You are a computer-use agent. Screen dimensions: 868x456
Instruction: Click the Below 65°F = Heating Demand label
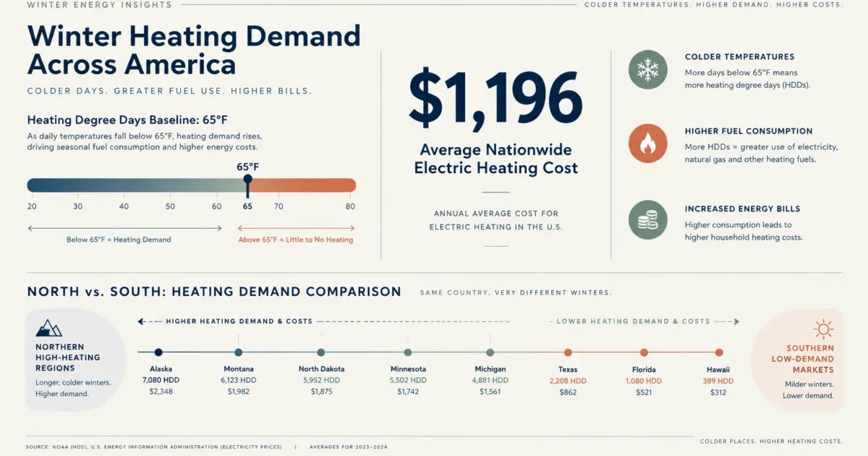[119, 240]
